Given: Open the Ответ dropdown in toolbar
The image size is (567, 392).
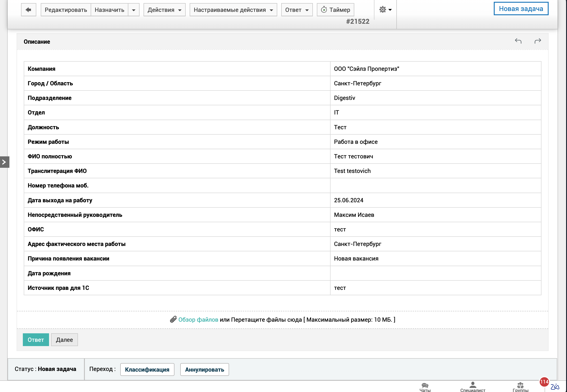Looking at the screenshot, I should (x=297, y=10).
